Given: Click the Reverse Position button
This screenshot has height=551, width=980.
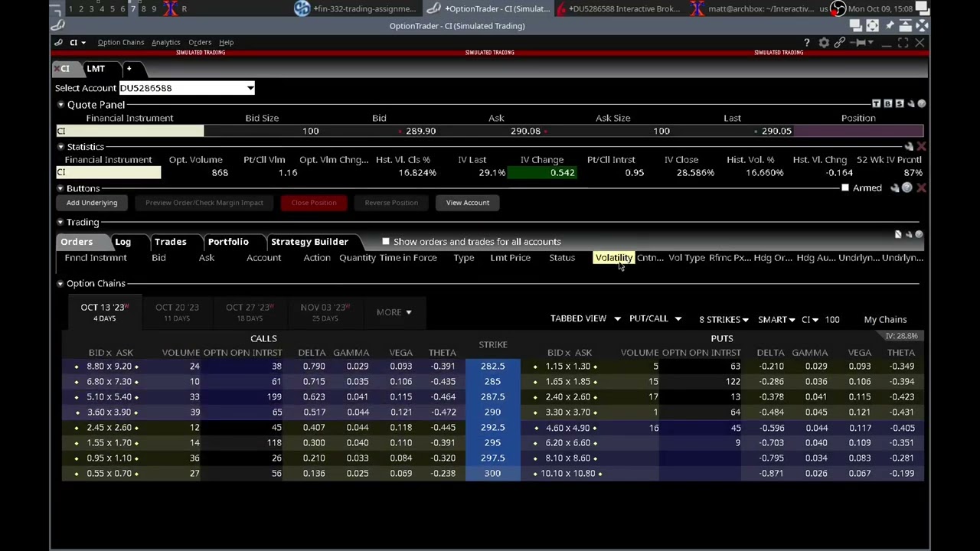Looking at the screenshot, I should [391, 203].
